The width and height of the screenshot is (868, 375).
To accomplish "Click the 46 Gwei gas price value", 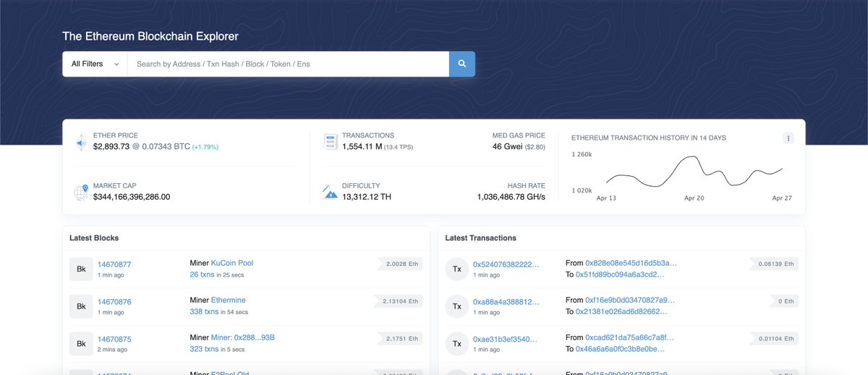I will (x=507, y=146).
